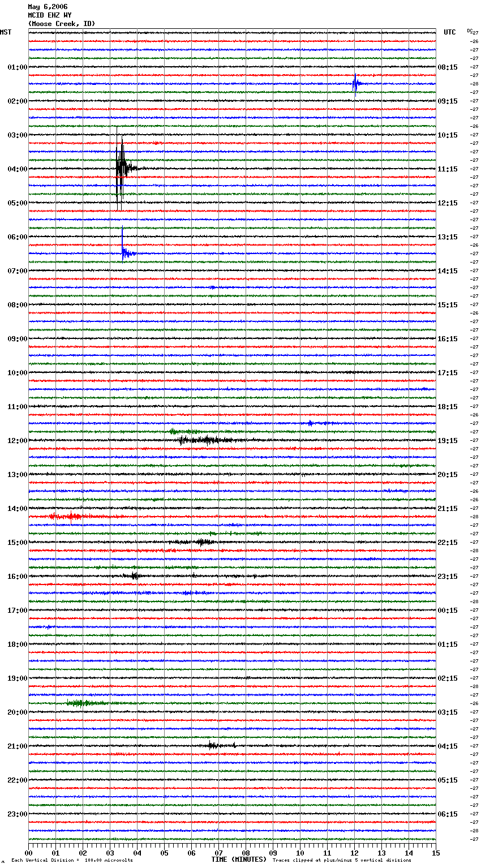Click the 08 minute tick on the axis
This screenshot has height=868, width=481.
246,853
